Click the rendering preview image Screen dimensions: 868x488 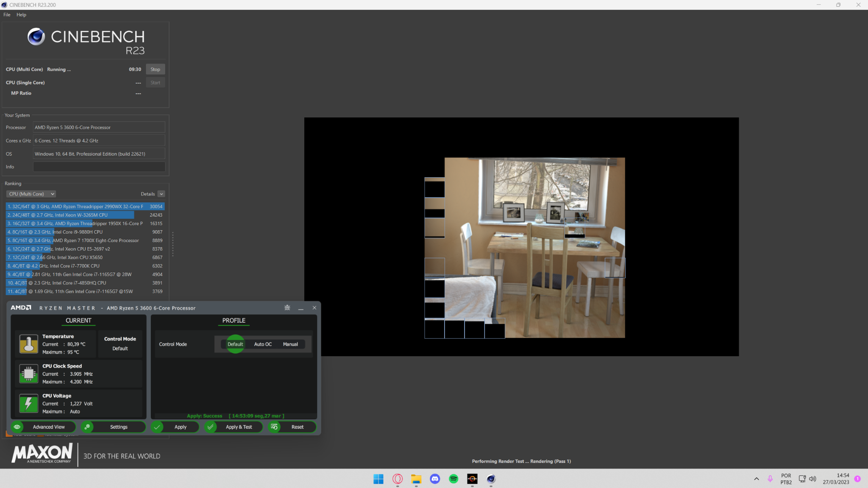(521, 237)
